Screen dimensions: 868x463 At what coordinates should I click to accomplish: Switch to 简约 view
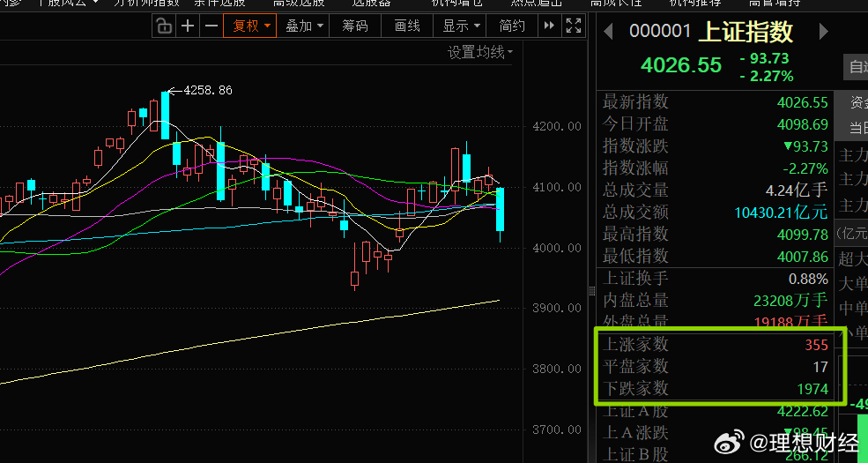512,26
